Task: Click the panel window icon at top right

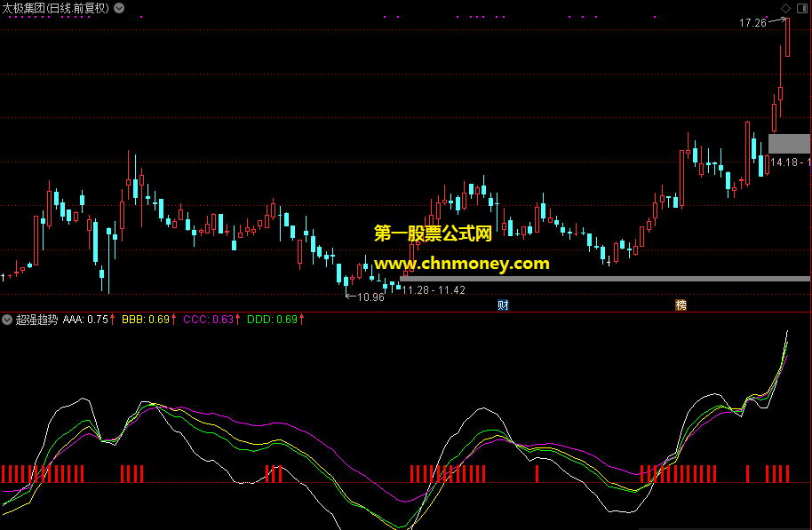Action: coord(802,8)
